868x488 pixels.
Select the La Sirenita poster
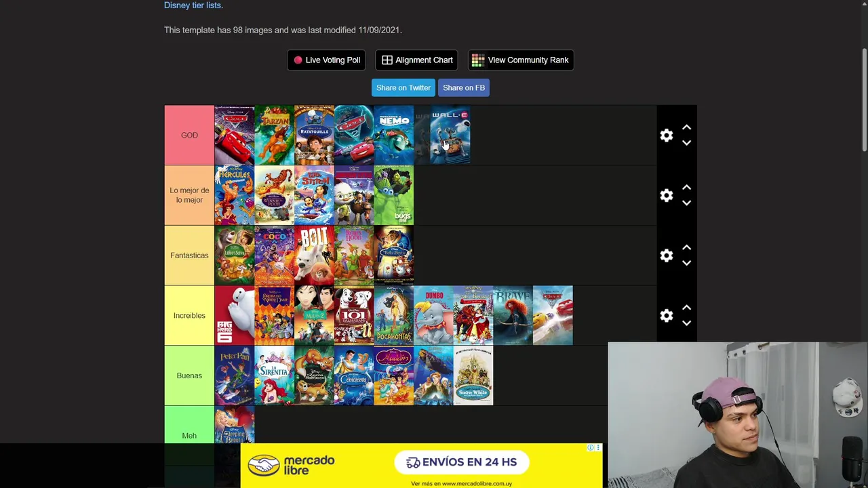click(274, 375)
